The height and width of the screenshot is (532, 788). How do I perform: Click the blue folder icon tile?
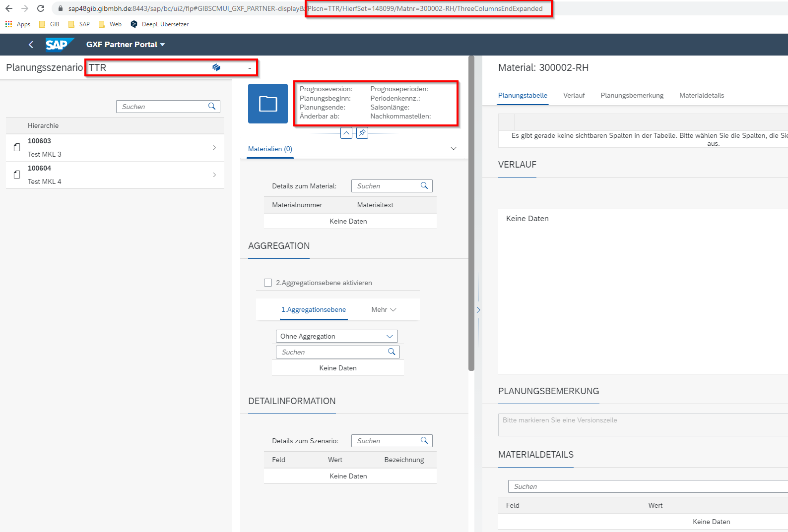click(x=268, y=104)
